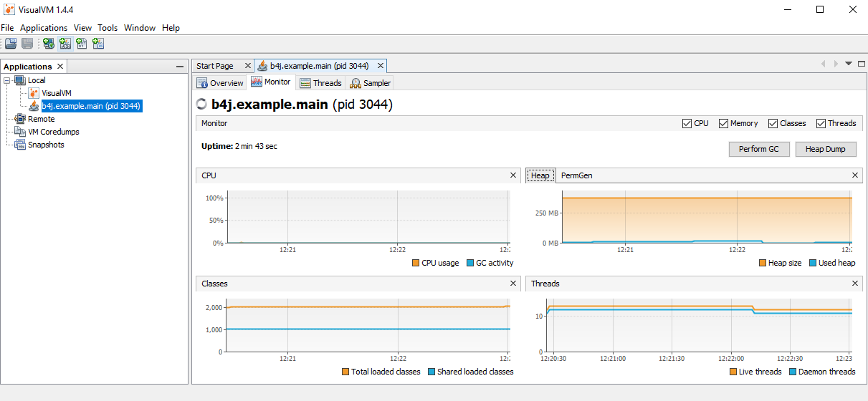Click the Total loaded classes legend swatch
This screenshot has width=868, height=401.
point(345,372)
